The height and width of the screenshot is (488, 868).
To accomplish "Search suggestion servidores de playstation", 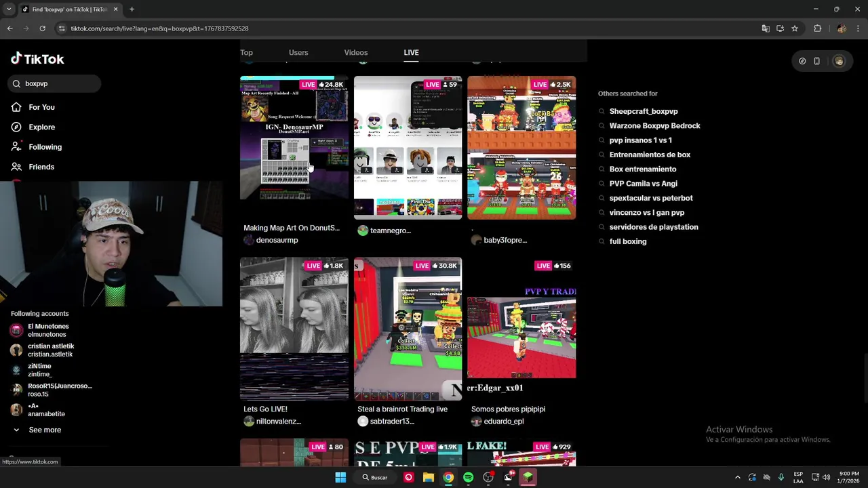I will tap(654, 227).
